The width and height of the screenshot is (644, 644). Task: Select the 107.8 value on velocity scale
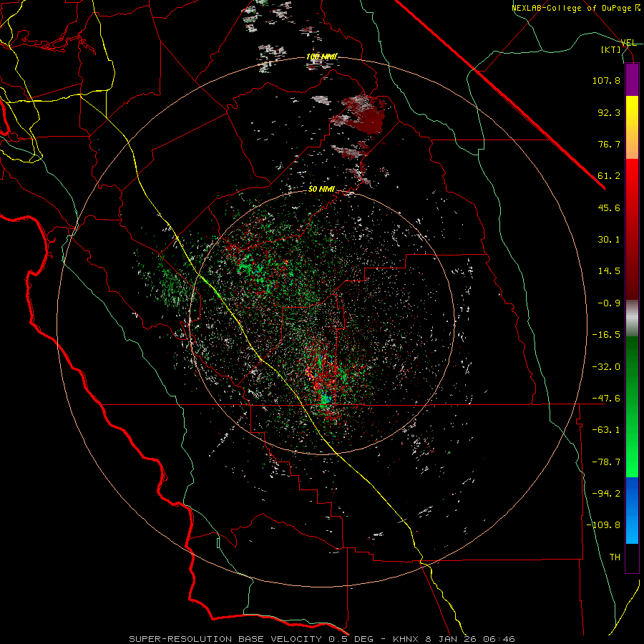tap(606, 80)
